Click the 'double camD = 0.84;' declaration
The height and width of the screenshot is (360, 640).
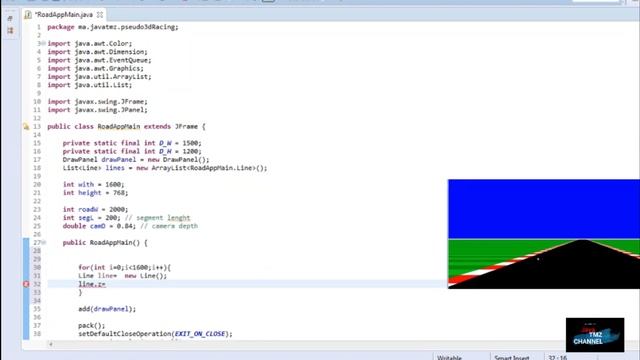[x=99, y=226]
